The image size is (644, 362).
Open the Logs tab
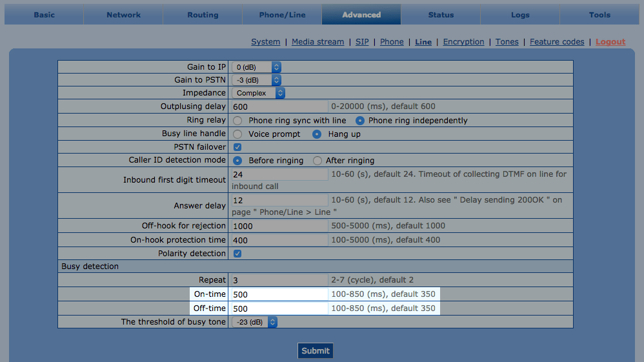click(x=520, y=15)
